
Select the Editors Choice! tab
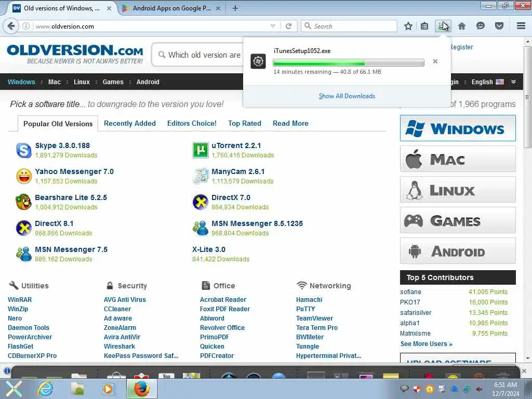192,124
